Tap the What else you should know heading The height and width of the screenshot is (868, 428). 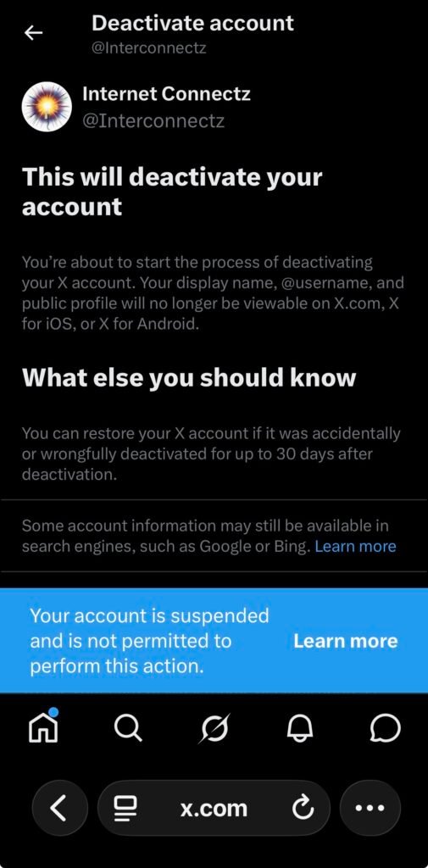point(189,377)
